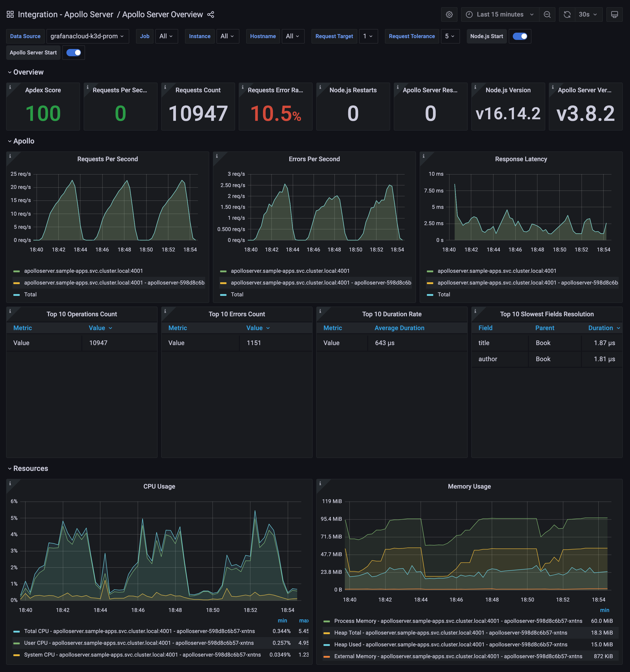Open dashboard settings via the gear icon
This screenshot has width=630, height=672.
point(449,15)
